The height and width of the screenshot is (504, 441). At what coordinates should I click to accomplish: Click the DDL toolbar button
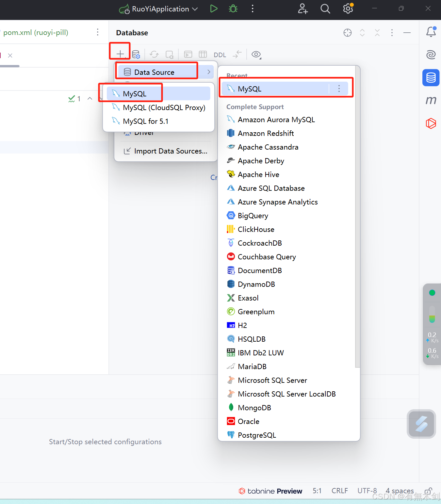click(220, 55)
